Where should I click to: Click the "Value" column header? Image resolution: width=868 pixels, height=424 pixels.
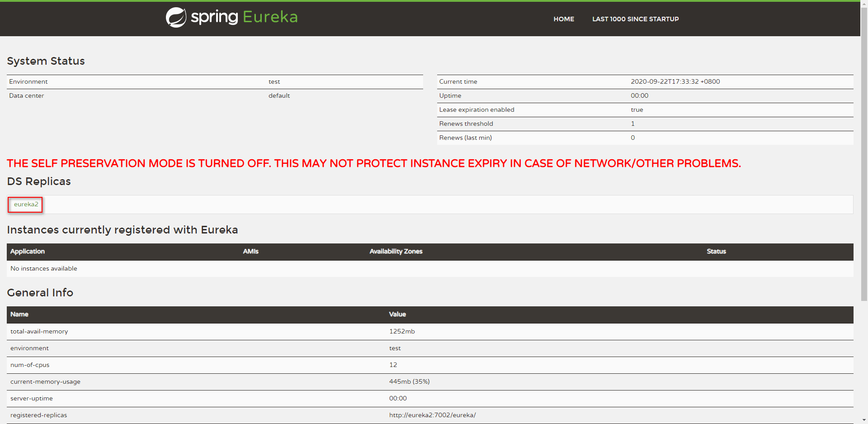(x=398, y=314)
